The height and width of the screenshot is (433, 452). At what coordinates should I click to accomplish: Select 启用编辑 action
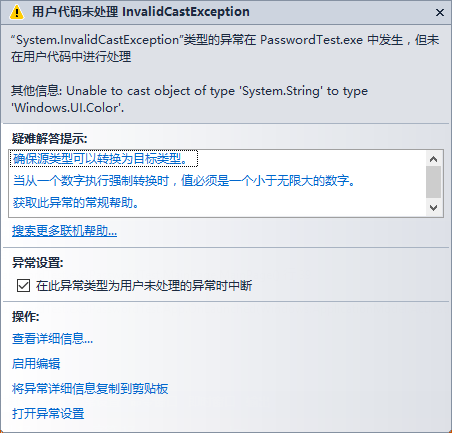tap(36, 363)
